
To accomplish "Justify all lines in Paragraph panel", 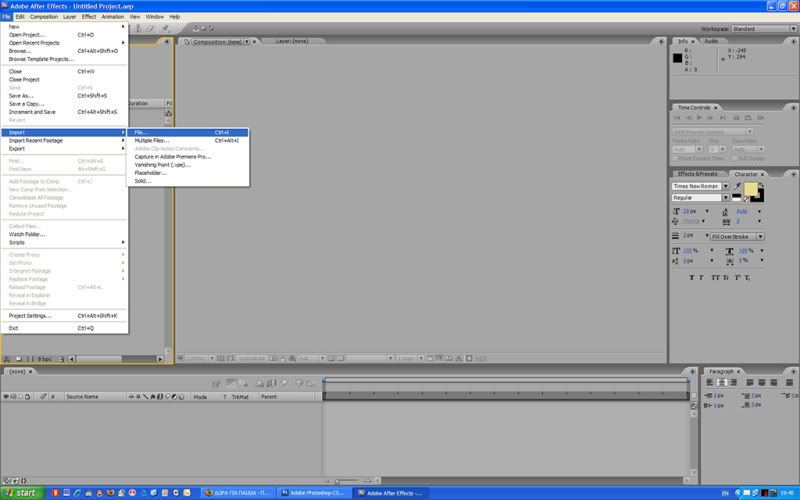I will (x=789, y=382).
